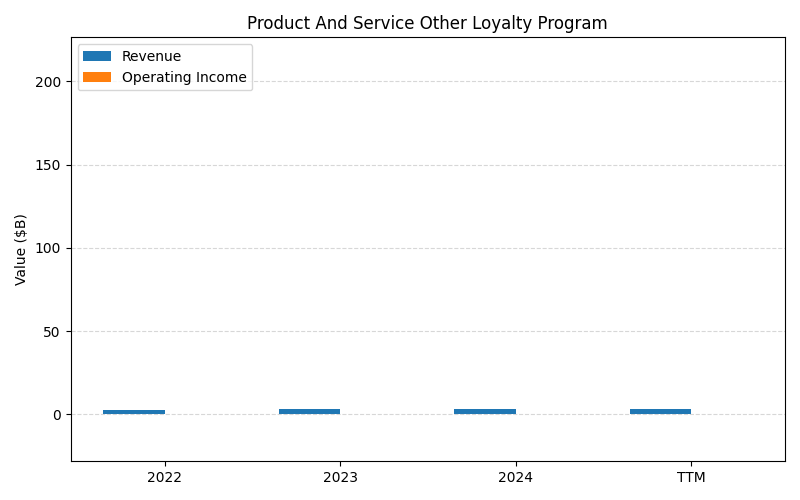Click the '200' y-axis tick label
Viewport: 800px width, 500px height.
click(48, 82)
